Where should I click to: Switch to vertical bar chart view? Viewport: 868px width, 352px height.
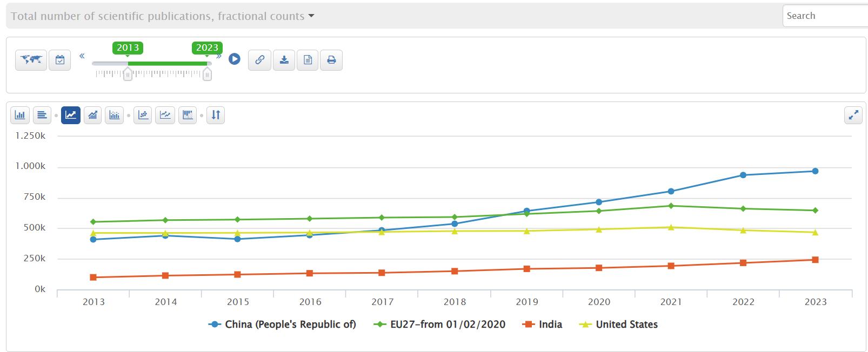pos(21,115)
